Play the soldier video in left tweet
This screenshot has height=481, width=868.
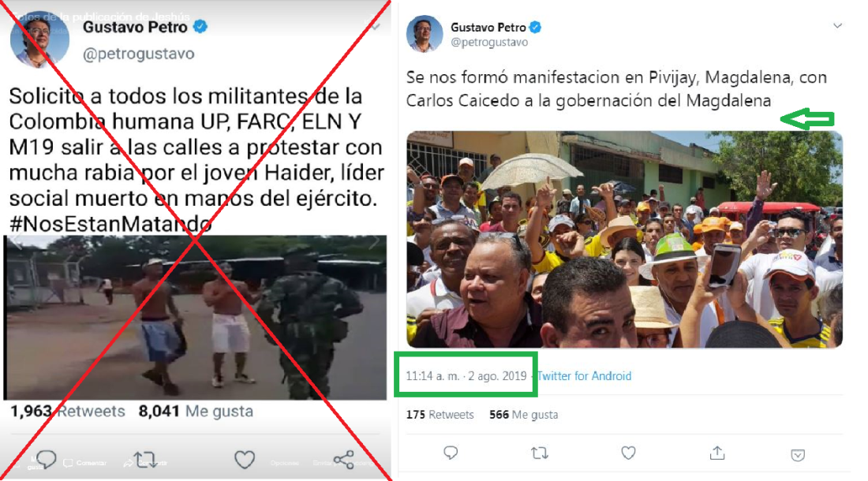(195, 317)
